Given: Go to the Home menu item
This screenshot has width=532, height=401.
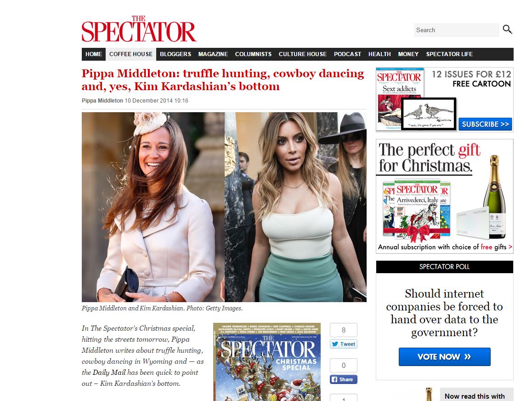Looking at the screenshot, I should point(94,54).
